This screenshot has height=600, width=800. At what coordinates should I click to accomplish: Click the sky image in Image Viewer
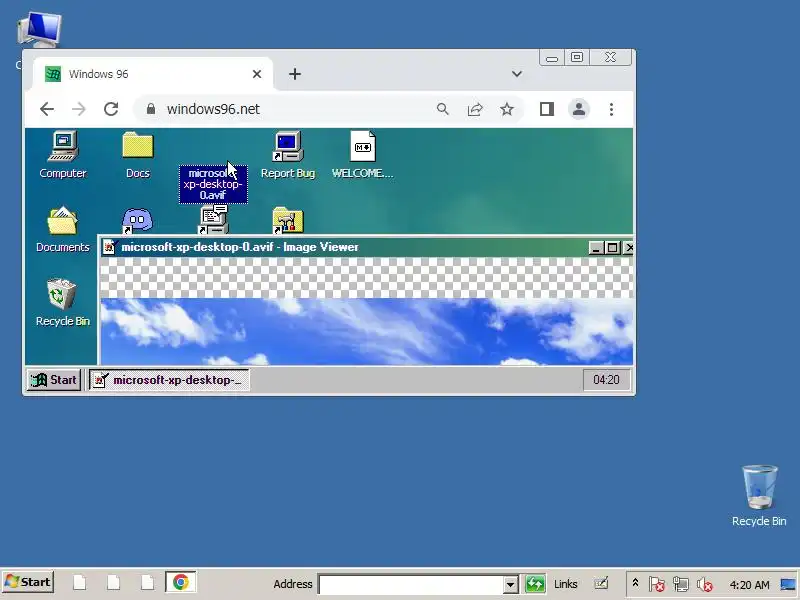pyautogui.click(x=366, y=332)
